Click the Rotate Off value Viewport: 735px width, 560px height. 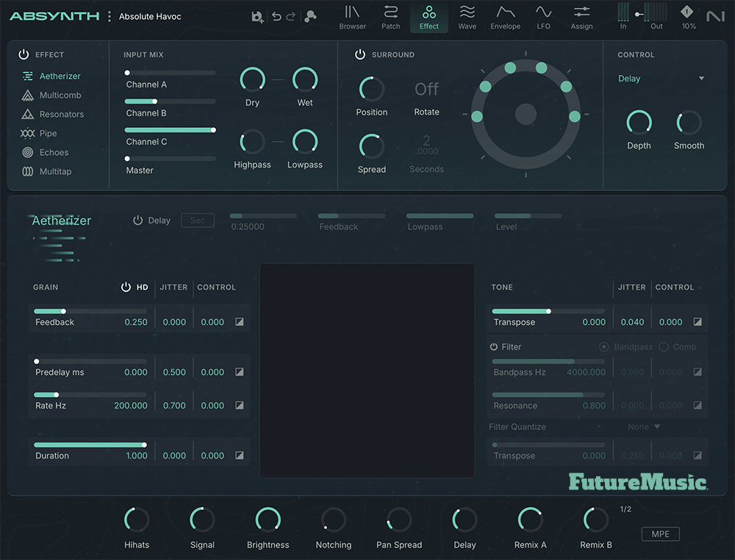pos(426,89)
